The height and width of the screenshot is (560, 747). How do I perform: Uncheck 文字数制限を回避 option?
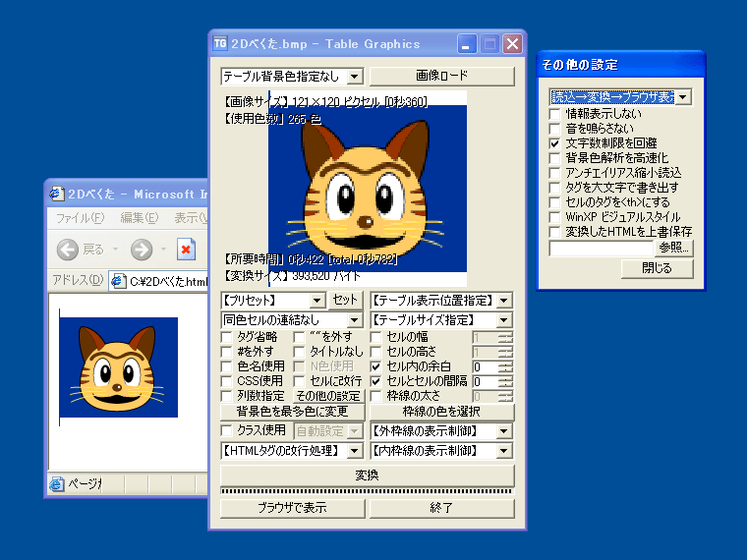(554, 143)
